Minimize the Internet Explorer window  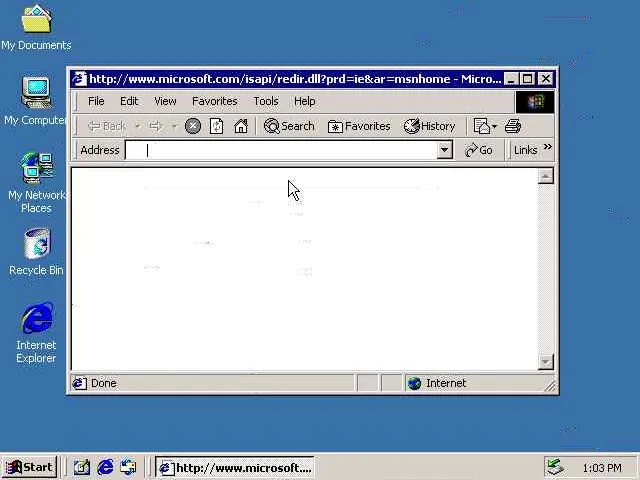[x=511, y=78]
